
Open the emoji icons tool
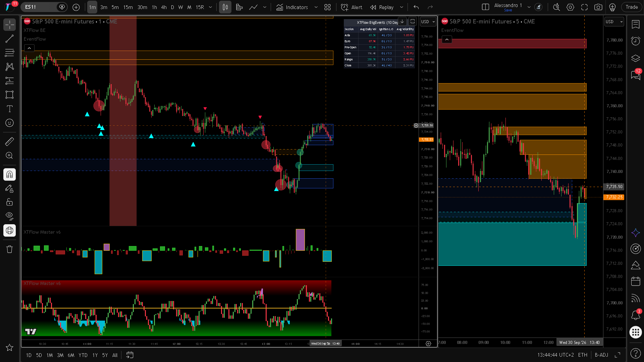(x=9, y=123)
